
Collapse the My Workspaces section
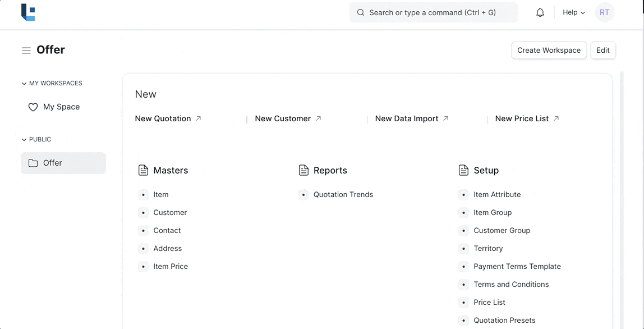click(x=24, y=84)
